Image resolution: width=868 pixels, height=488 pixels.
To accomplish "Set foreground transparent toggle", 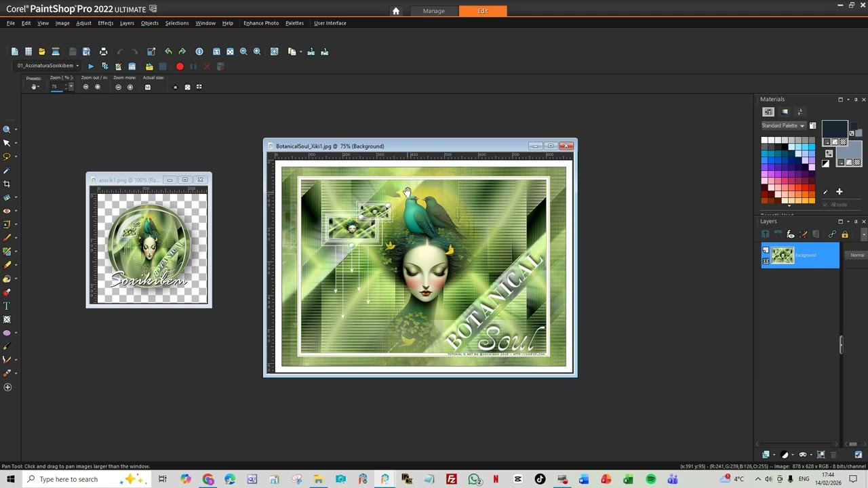I will 843,142.
